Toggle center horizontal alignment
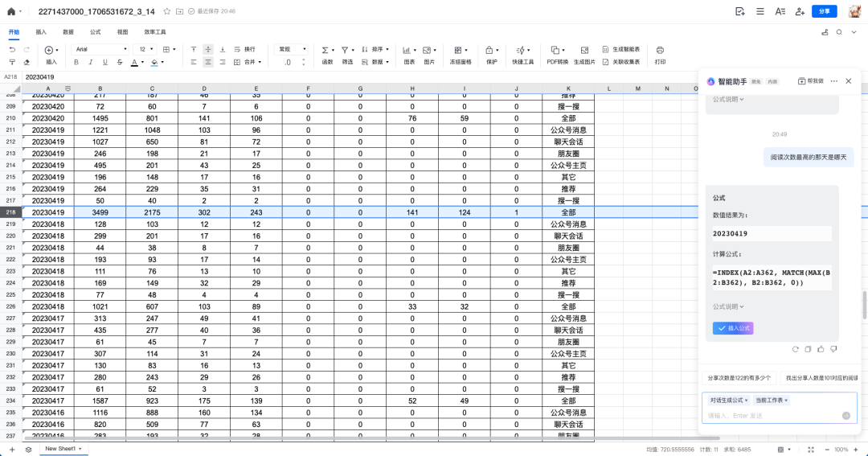This screenshot has width=868, height=456. pos(208,62)
